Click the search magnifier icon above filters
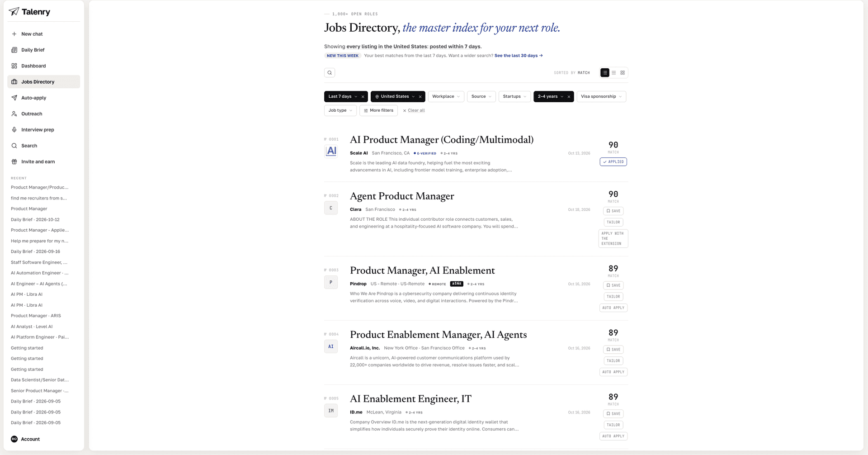 [x=330, y=73]
